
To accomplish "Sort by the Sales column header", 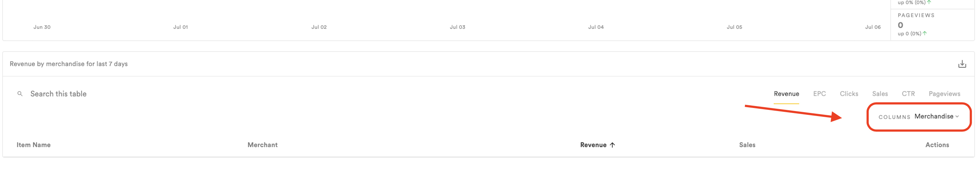I will point(747,145).
